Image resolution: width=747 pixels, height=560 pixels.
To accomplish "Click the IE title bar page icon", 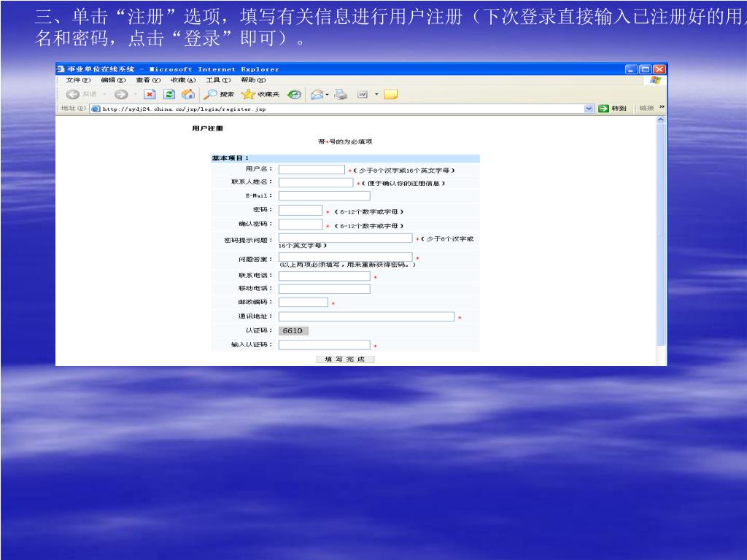I will click(61, 69).
